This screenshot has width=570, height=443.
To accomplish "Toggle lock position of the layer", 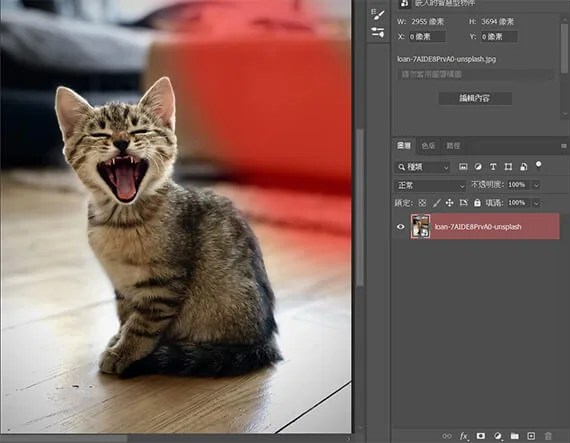I will (x=449, y=203).
